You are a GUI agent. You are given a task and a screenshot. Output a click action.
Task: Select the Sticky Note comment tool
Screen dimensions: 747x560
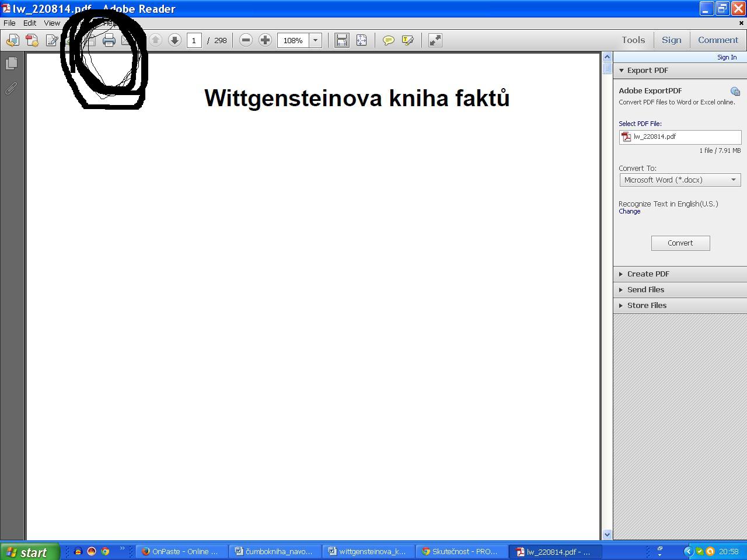[x=388, y=40]
